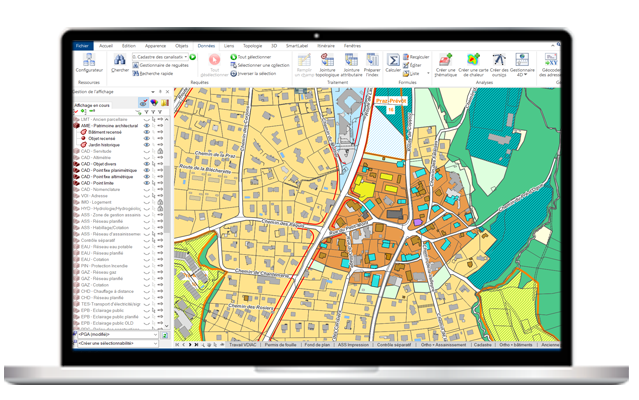
Task: Expand the Formules group dropdown arrow
Action: click(428, 73)
